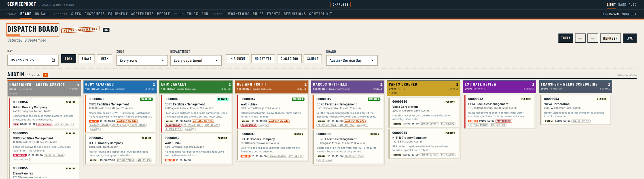Screen dimensions: 644x179
Task: Go to previous day with left arrow
Action: (x=580, y=38)
